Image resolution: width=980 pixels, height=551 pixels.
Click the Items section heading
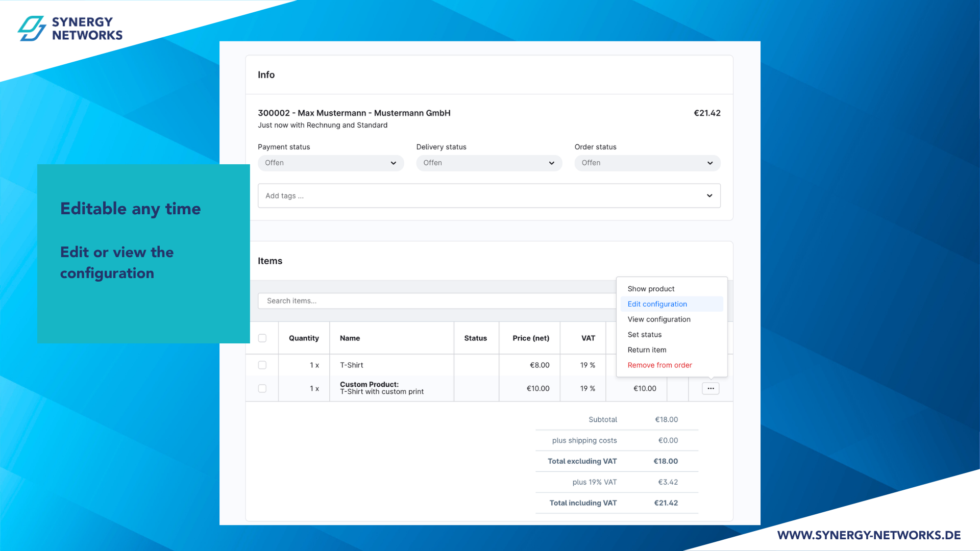[x=270, y=261]
